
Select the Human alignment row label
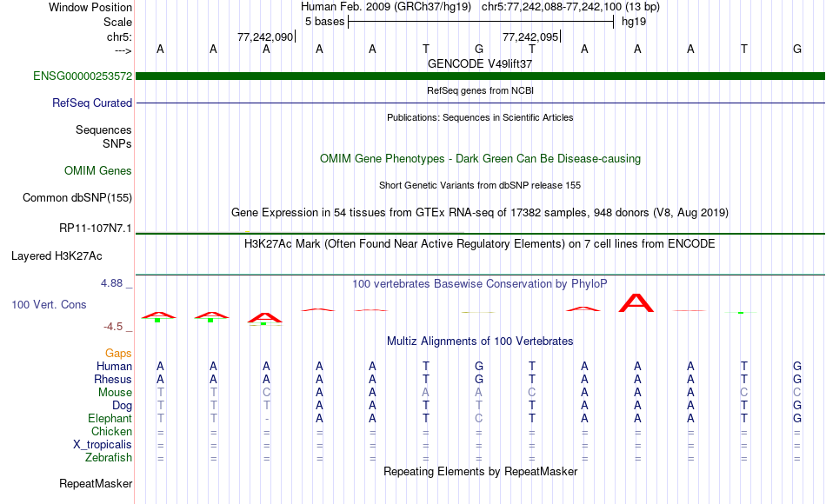click(x=114, y=366)
